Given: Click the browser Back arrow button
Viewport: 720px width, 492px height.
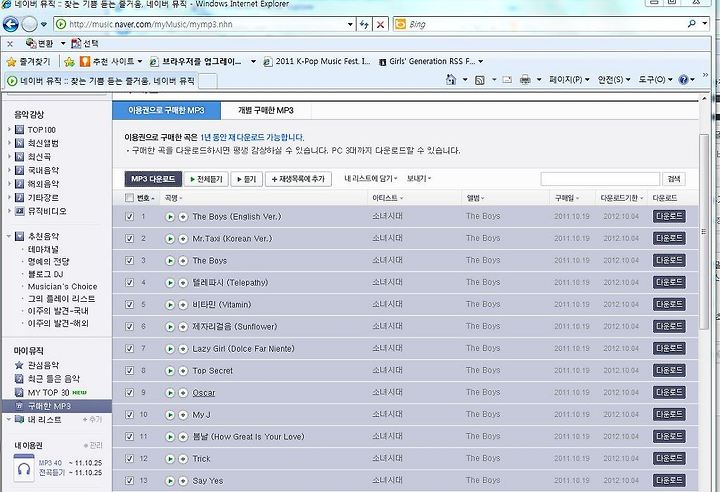Looking at the screenshot, I should click(x=11, y=24).
